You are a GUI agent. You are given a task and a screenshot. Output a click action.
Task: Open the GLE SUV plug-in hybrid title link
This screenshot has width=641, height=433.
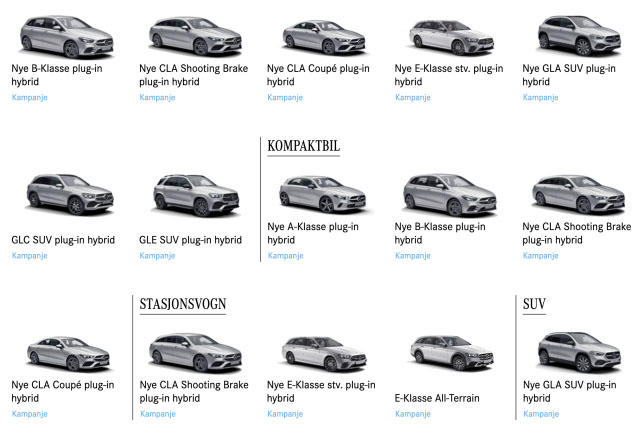pyautogui.click(x=191, y=240)
